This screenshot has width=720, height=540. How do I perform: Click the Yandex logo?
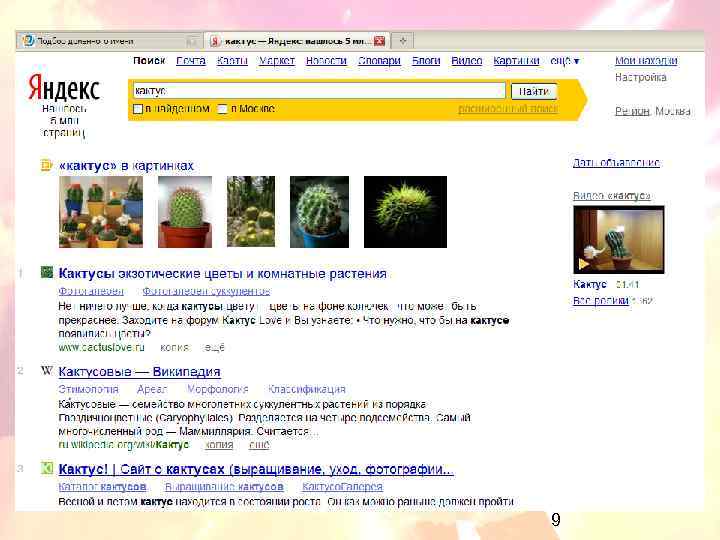[64, 88]
